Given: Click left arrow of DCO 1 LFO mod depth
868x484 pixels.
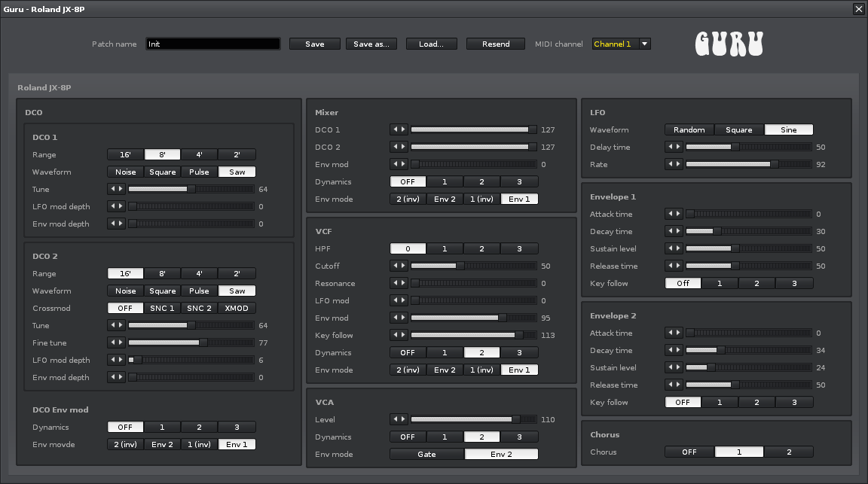Looking at the screenshot, I should (112, 206).
